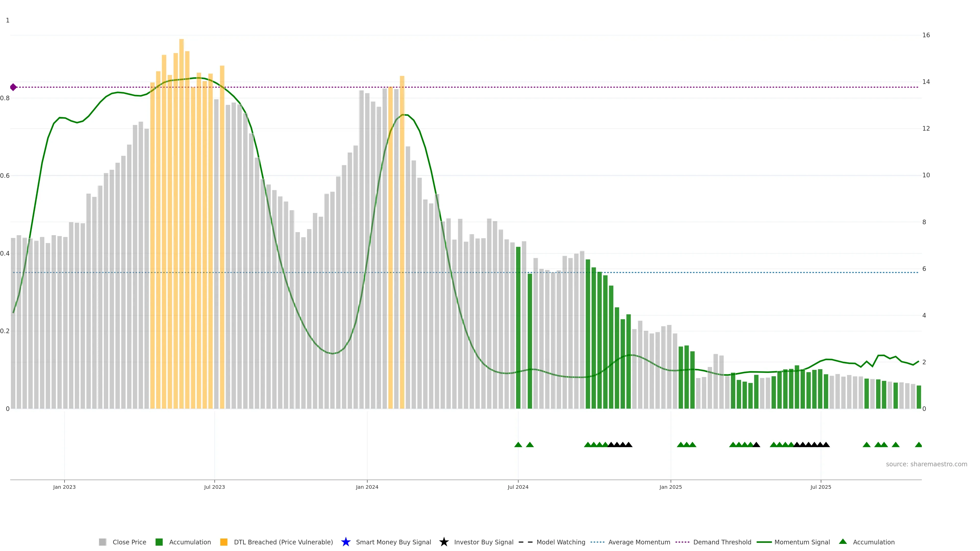Click the green Momentum Signal legend line icon
Screen dimensions: 980x551
(764, 542)
